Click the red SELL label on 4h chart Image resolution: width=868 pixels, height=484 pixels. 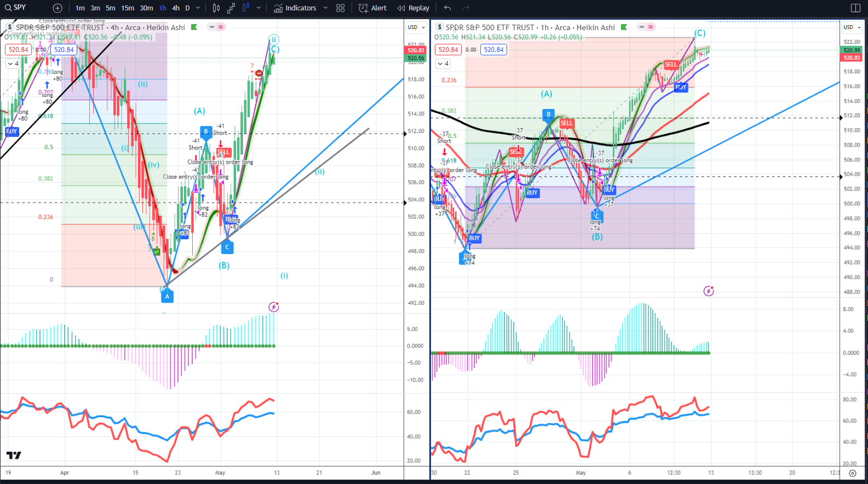[x=223, y=152]
